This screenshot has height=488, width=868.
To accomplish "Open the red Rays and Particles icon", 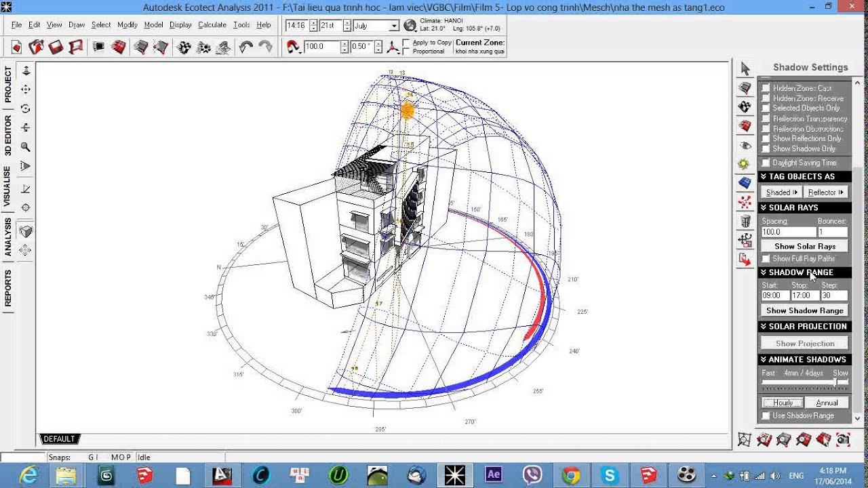I will pyautogui.click(x=745, y=202).
